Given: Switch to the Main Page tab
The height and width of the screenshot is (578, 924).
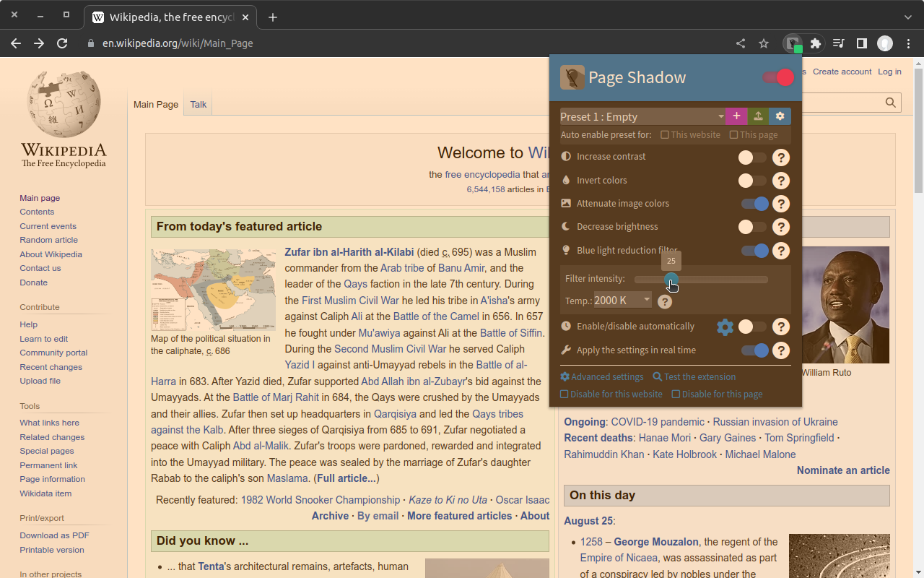Looking at the screenshot, I should [x=156, y=105].
